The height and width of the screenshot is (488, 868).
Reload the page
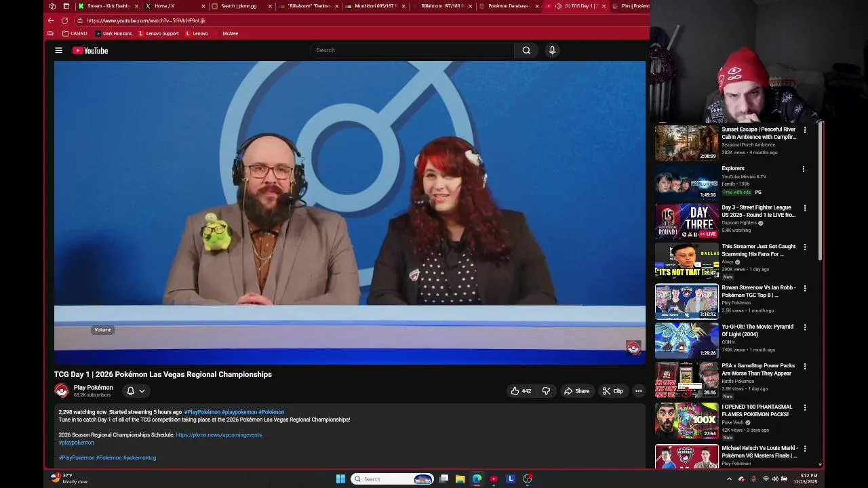[64, 20]
